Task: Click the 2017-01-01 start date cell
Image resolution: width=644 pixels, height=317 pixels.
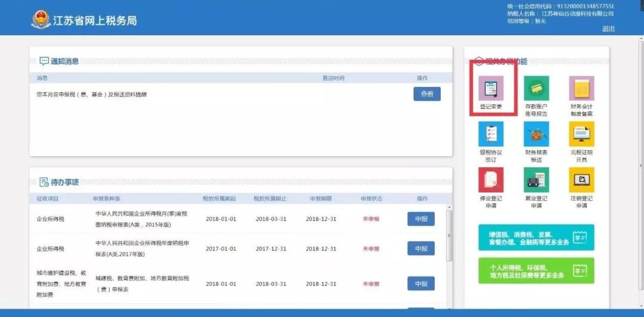Action: click(221, 249)
